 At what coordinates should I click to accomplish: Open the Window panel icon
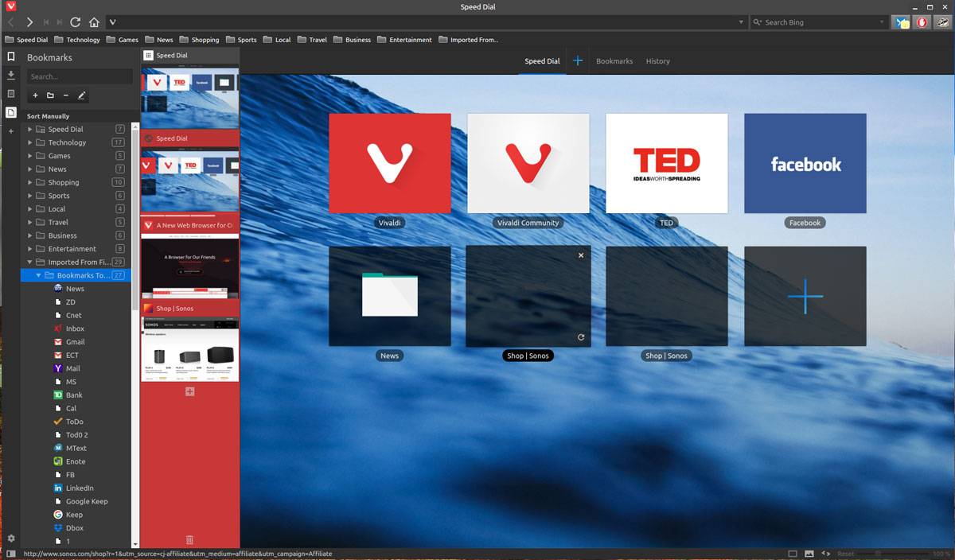pyautogui.click(x=10, y=112)
